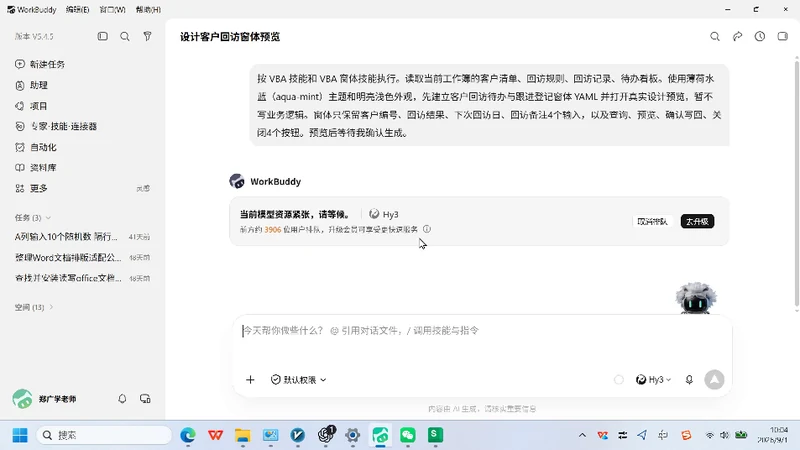Start a new task (新建任务)
Viewport: 800px width, 450px height.
click(x=40, y=64)
